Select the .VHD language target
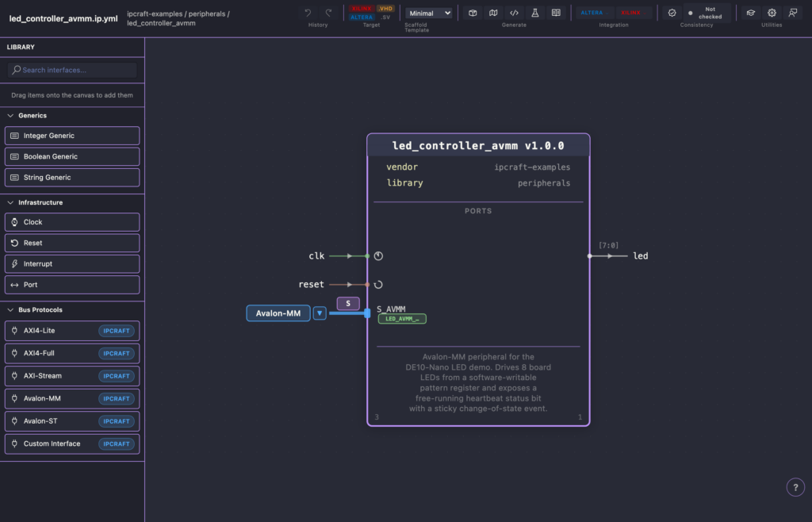The height and width of the screenshot is (522, 812). pyautogui.click(x=385, y=9)
